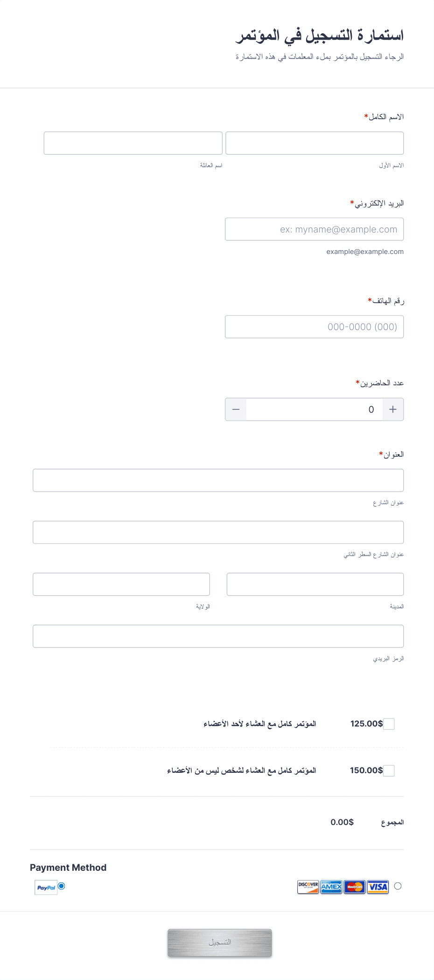This screenshot has width=434, height=980.
Task: Click the Amex card icon
Action: (331, 887)
